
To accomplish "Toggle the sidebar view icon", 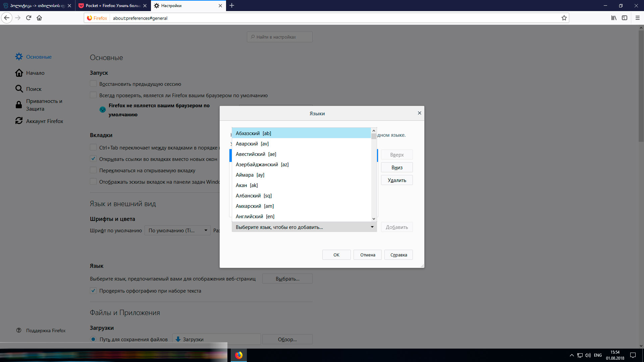I will [624, 18].
